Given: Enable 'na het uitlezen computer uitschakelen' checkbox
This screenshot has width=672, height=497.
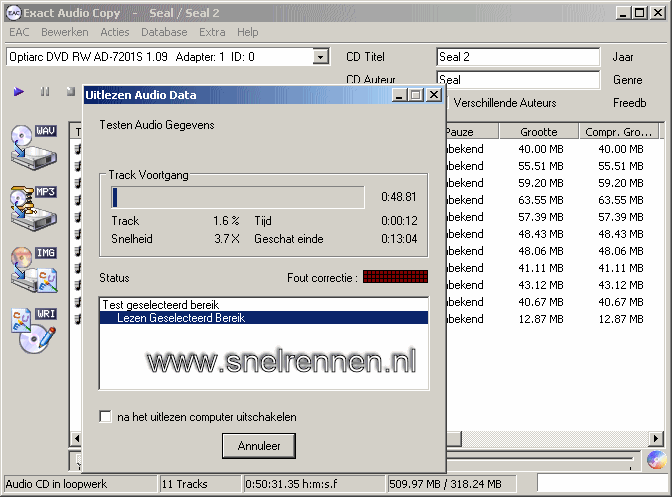Looking at the screenshot, I should pyautogui.click(x=105, y=416).
